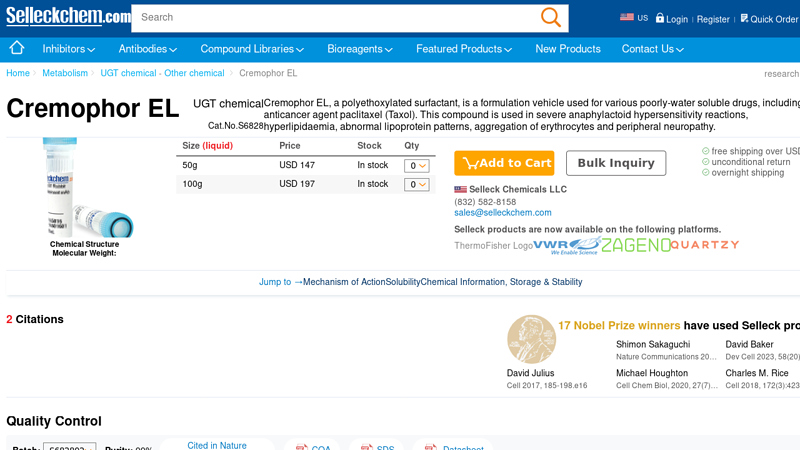The image size is (800, 450).
Task: Click the Selleckchem.com logo
Action: click(x=67, y=17)
